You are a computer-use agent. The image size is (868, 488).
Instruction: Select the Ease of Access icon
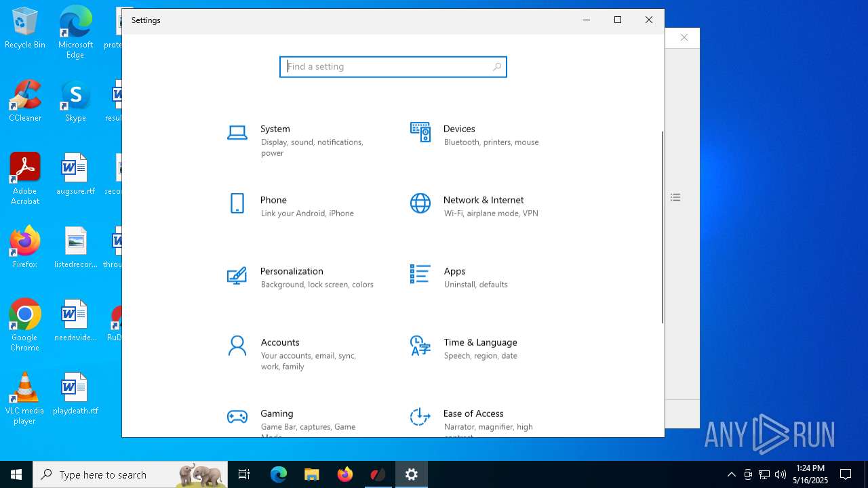coord(420,417)
